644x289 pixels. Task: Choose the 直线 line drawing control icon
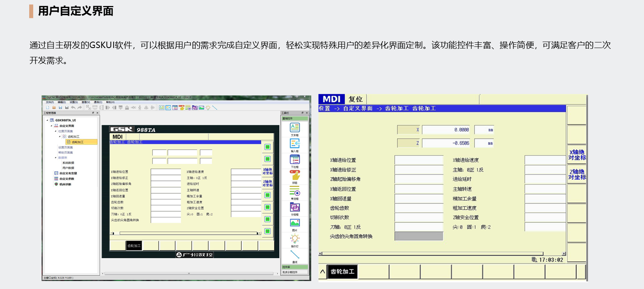click(294, 255)
